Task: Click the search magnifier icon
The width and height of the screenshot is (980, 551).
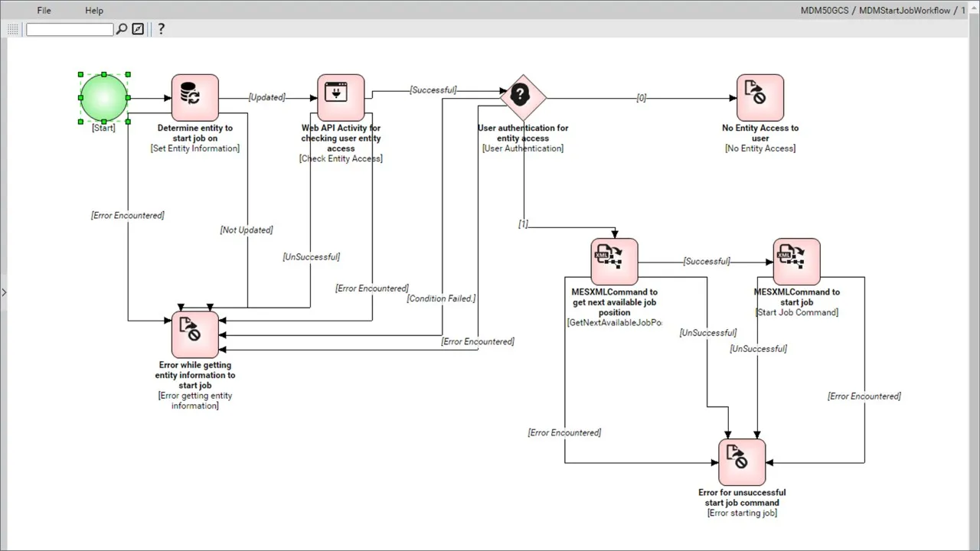Action: [122, 28]
